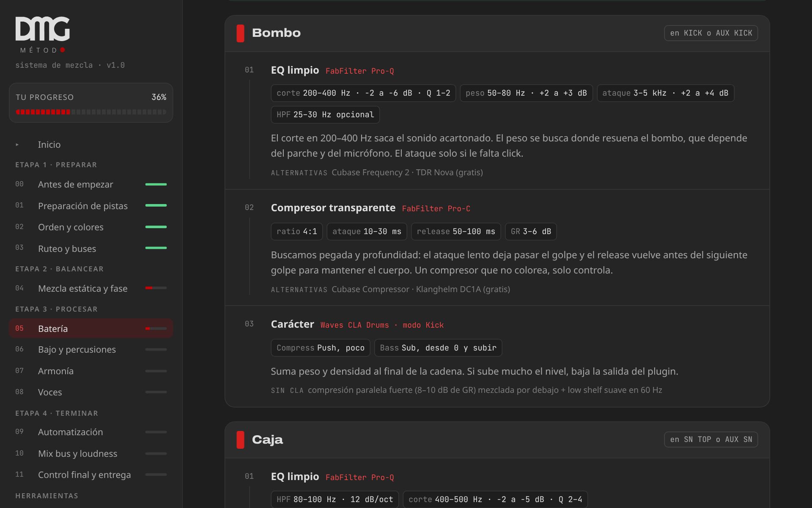Open Mix bus y loudness section
The height and width of the screenshot is (508, 812).
(x=91, y=453)
